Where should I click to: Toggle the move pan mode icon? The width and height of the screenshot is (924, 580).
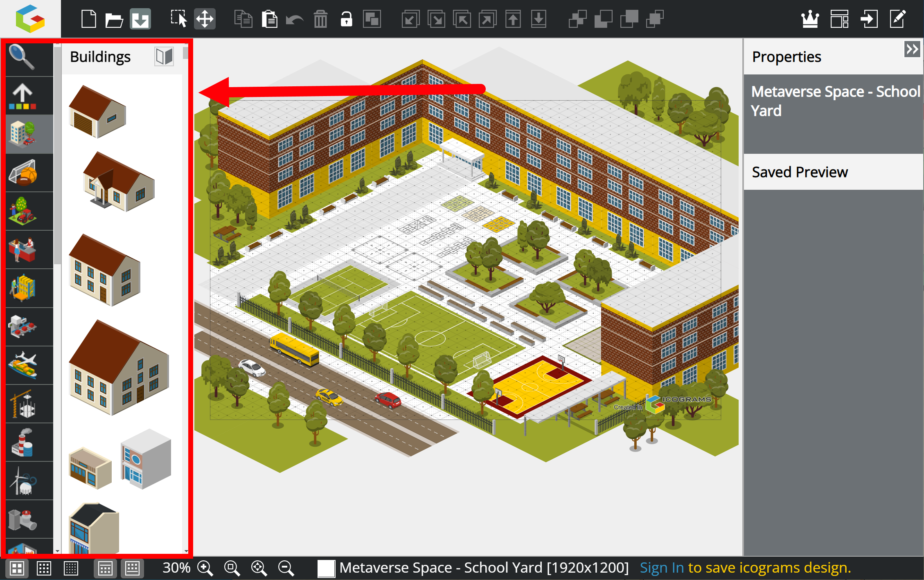click(205, 19)
